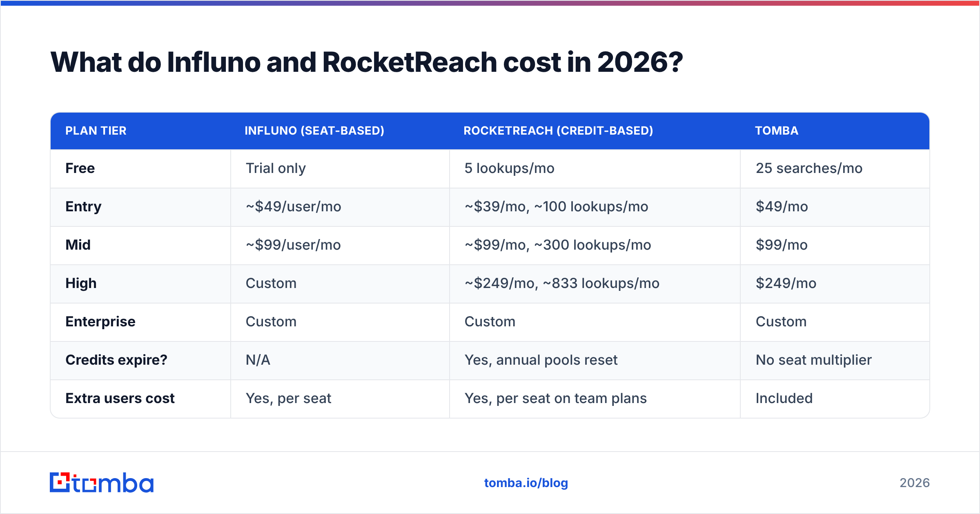Screen dimensions: 980x514
Task: Click the Mid row label
Action: [x=78, y=245]
